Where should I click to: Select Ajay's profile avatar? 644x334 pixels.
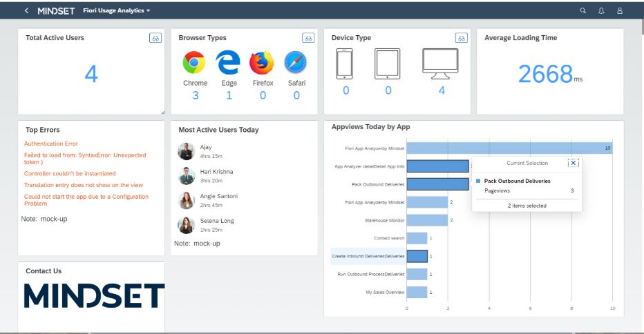(186, 151)
